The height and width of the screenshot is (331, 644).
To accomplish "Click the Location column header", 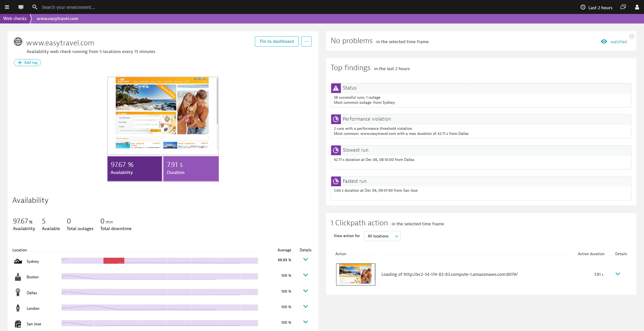I will point(20,250).
